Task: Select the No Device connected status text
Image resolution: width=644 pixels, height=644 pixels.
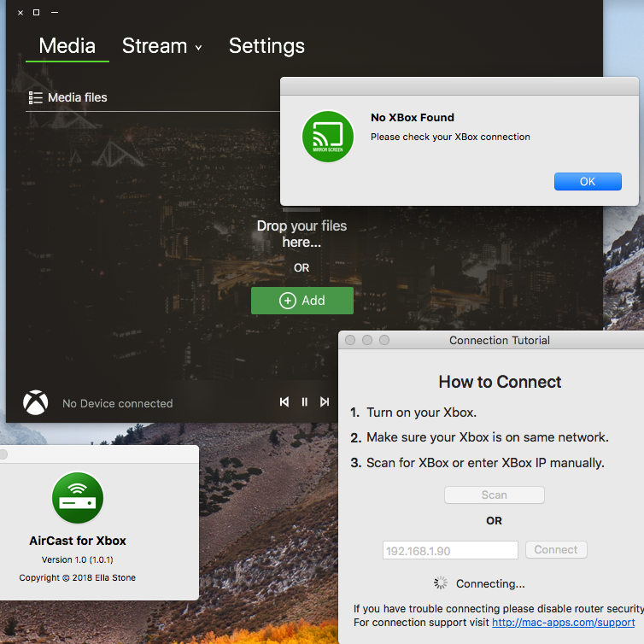Action: pyautogui.click(x=118, y=403)
